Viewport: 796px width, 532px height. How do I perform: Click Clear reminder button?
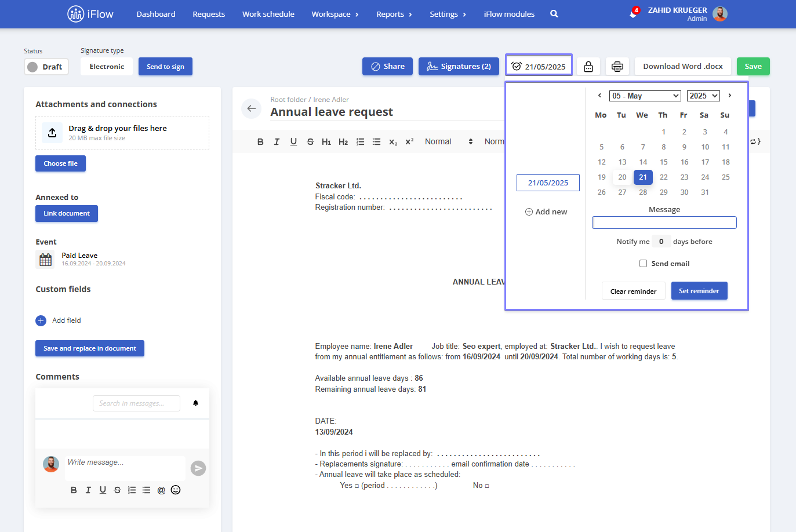(x=634, y=291)
